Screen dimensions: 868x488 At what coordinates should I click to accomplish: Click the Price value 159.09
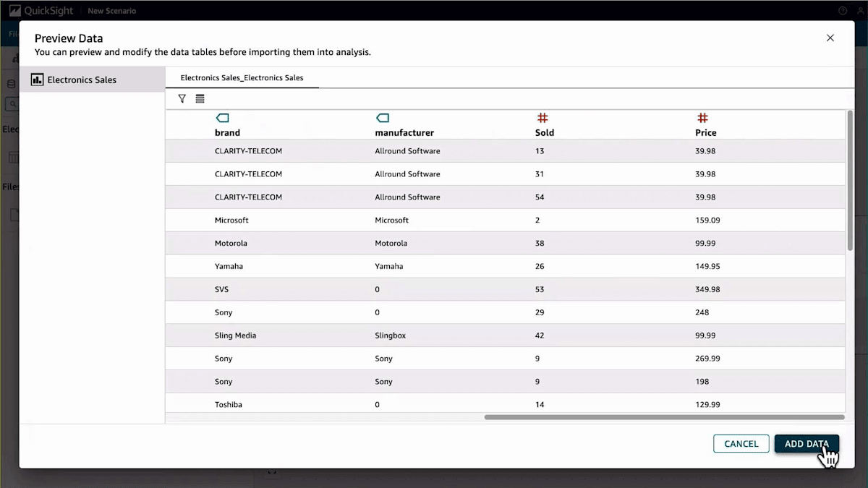click(707, 220)
